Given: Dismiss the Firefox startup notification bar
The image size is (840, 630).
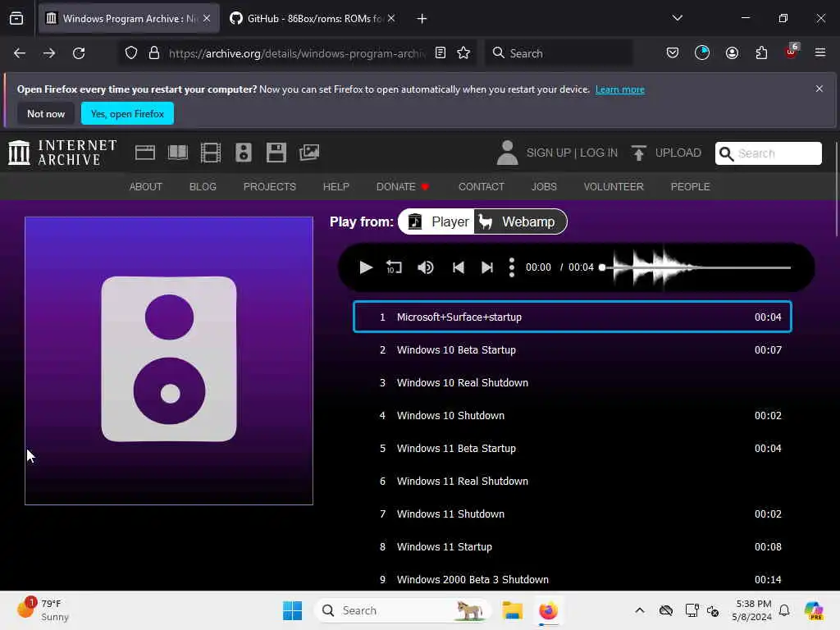Looking at the screenshot, I should (819, 89).
